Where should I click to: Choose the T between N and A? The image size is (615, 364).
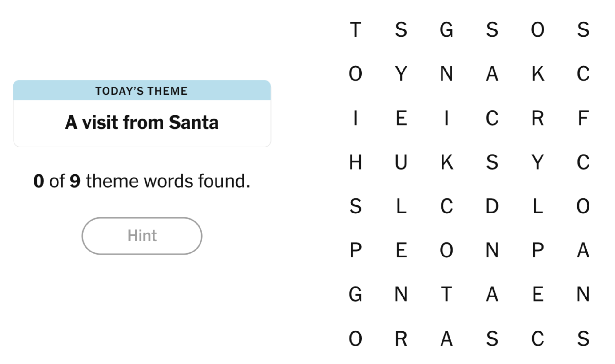(x=446, y=294)
